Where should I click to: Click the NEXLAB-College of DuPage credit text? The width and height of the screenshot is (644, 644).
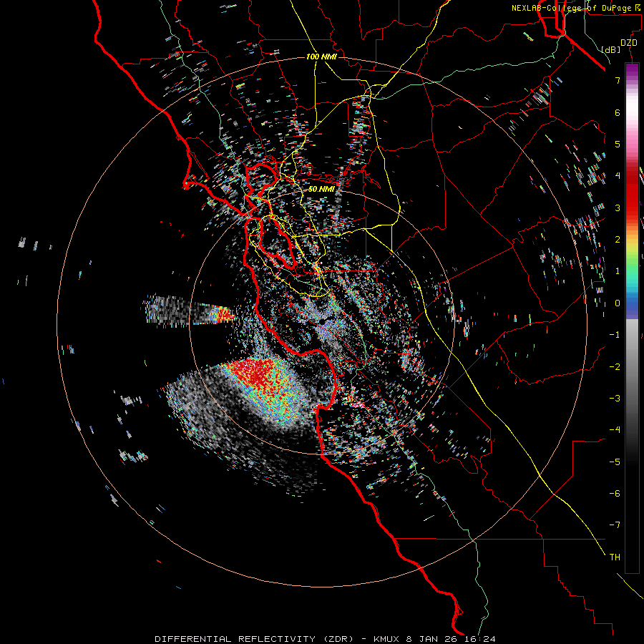pos(577,8)
